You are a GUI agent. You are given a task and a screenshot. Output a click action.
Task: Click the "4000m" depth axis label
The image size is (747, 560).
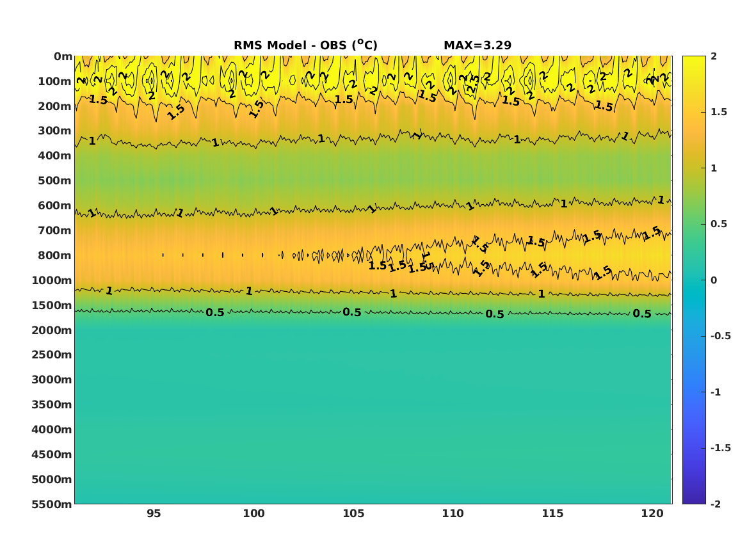click(52, 429)
